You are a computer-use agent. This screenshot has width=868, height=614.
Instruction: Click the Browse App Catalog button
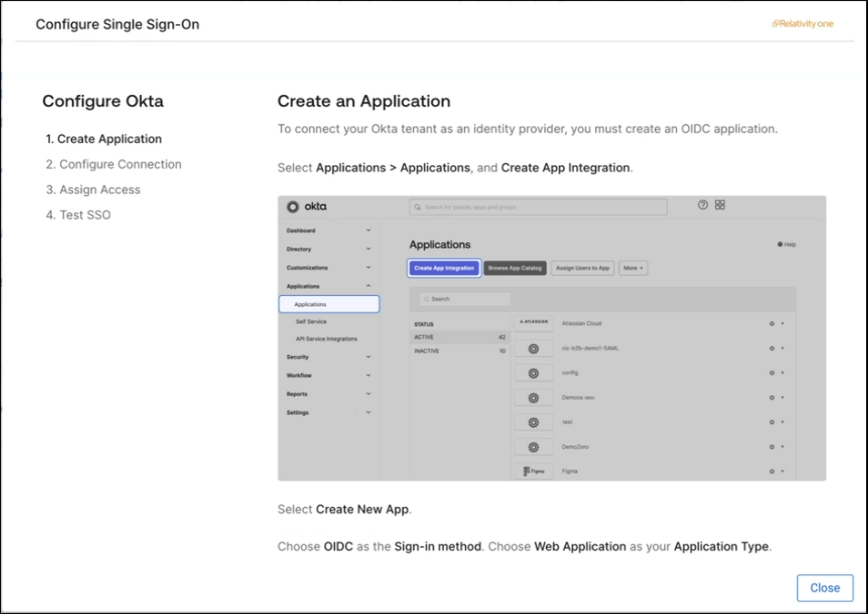coord(515,268)
